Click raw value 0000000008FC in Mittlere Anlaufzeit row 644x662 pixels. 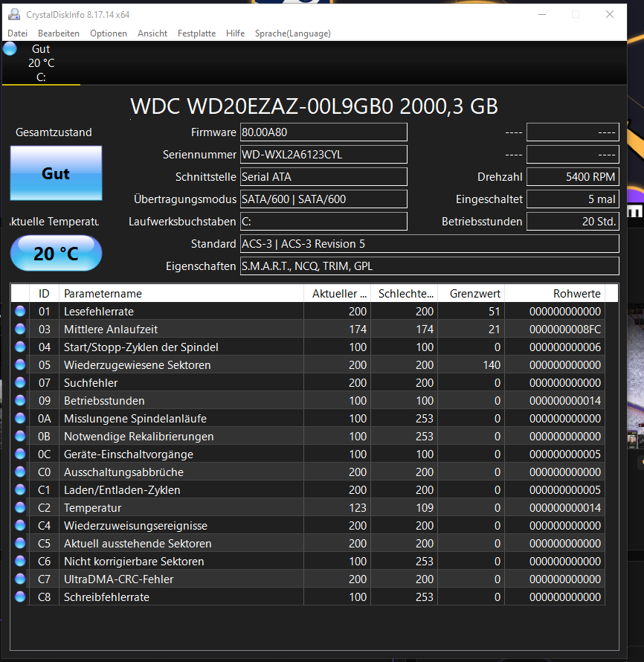coord(565,330)
